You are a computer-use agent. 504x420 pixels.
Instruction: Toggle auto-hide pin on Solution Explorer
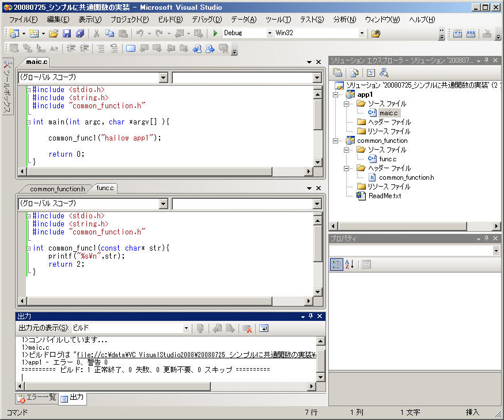[486, 60]
